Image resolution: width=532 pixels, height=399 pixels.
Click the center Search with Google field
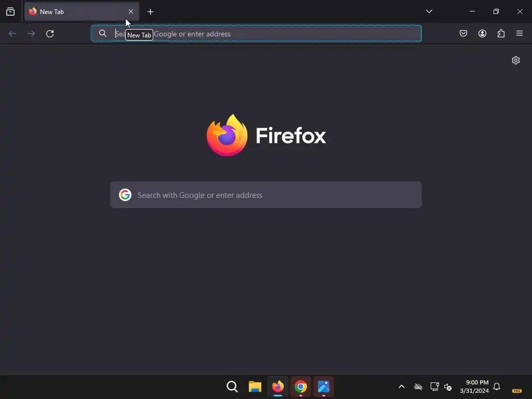pyautogui.click(x=266, y=195)
